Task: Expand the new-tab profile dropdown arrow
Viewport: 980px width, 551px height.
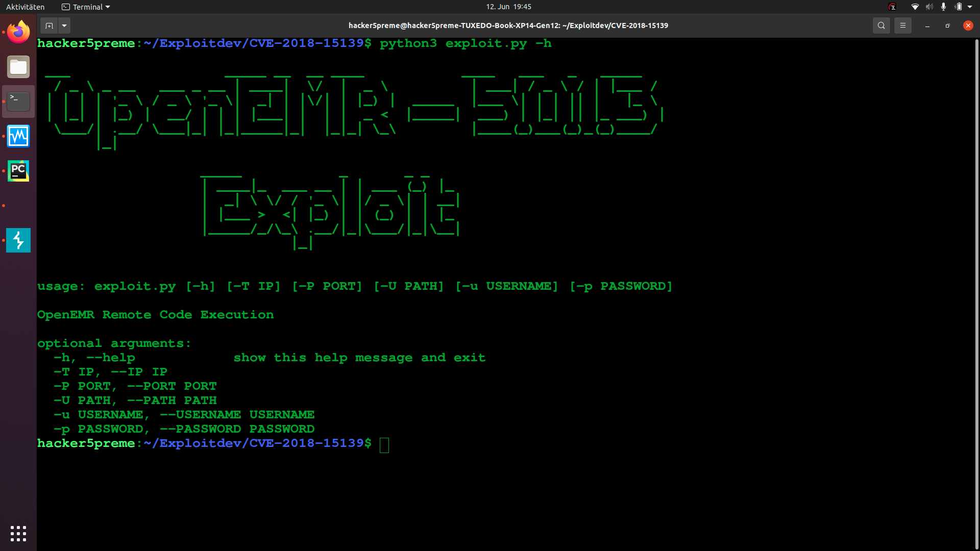Action: pyautogui.click(x=64, y=26)
